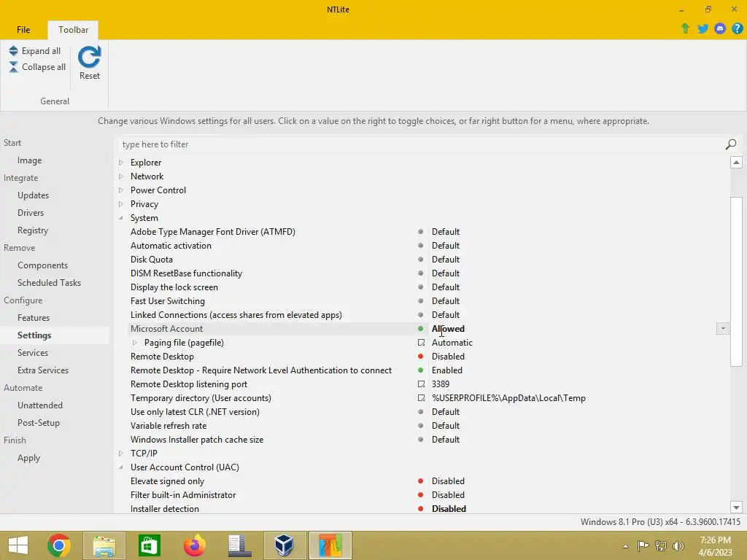Viewport: 747px width, 560px height.
Task: Open Updates page in sidebar
Action: coord(33,195)
